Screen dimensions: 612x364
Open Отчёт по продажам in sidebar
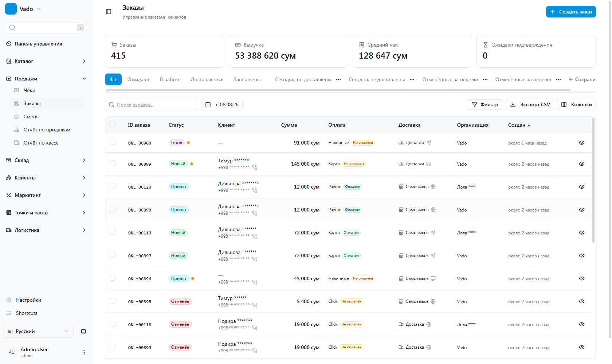(x=47, y=130)
